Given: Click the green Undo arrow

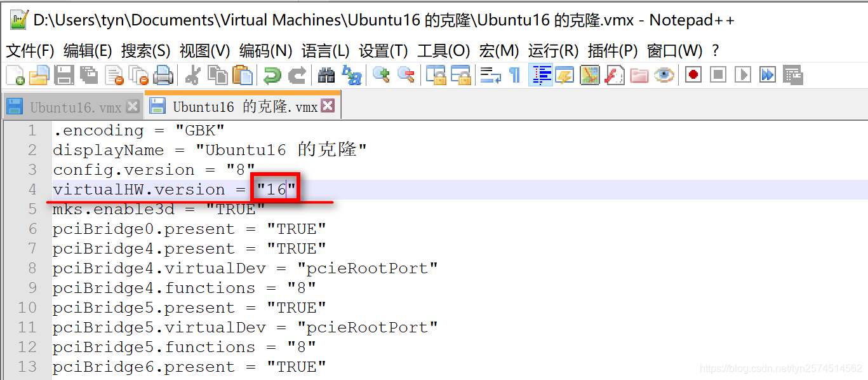Looking at the screenshot, I should pyautogui.click(x=272, y=75).
